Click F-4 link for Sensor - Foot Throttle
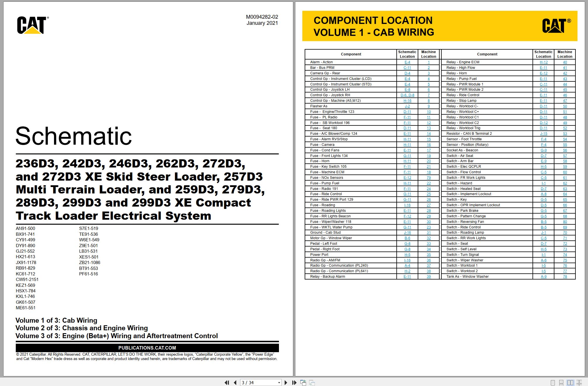Screen dimensions: 588x386 coord(543,139)
